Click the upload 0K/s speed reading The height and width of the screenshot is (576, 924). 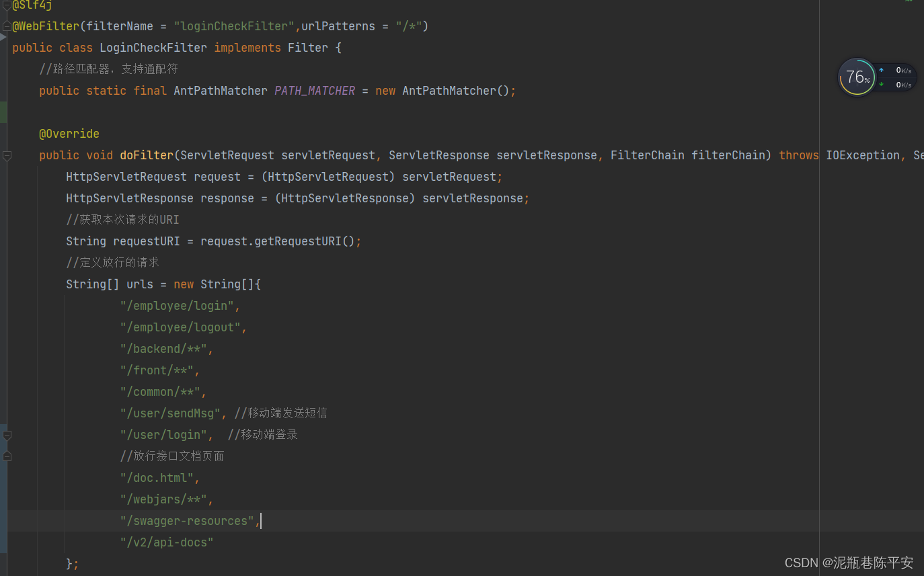tap(904, 69)
